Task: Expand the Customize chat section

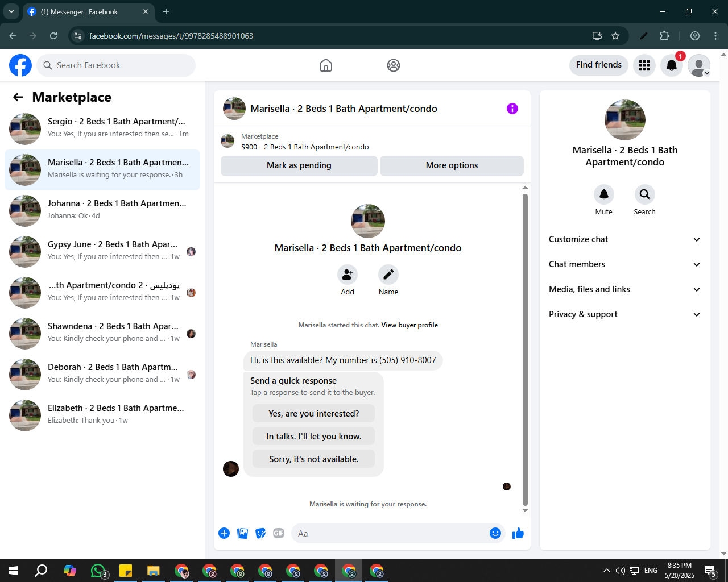Action: [x=624, y=239]
